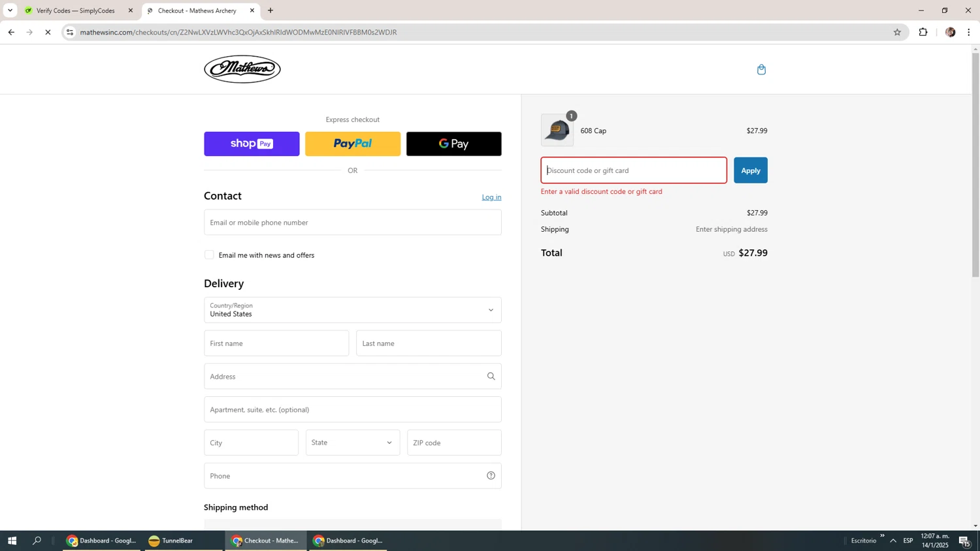Open tab search dropdown arrow

(10, 10)
